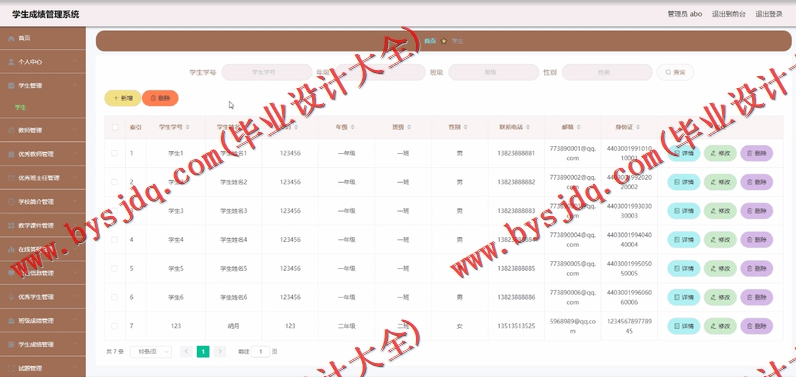Click 管理员 abo in the header
The height and width of the screenshot is (377, 796).
(x=685, y=14)
